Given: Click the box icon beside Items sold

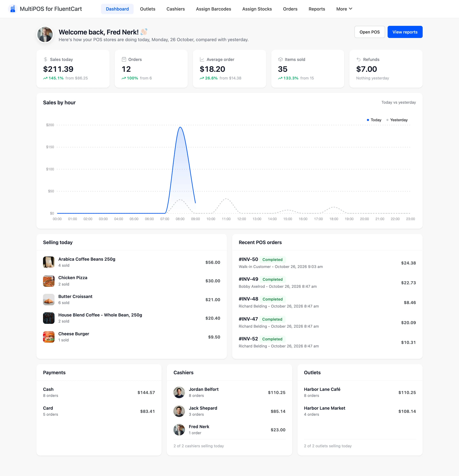Looking at the screenshot, I should [280, 59].
